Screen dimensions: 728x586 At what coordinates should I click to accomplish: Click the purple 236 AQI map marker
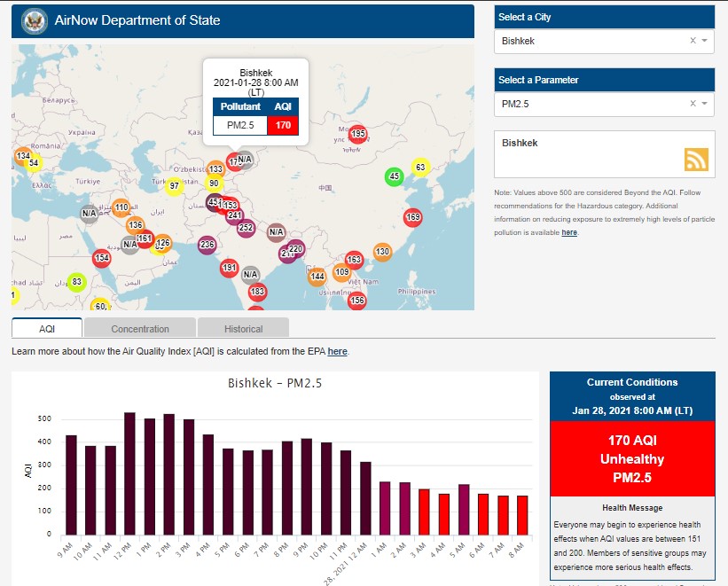pyautogui.click(x=207, y=245)
